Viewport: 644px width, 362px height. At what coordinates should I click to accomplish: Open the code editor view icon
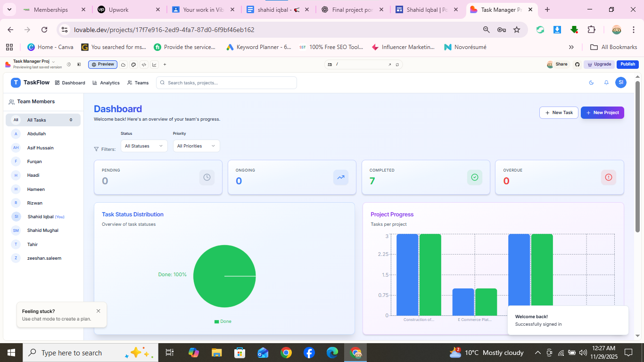[144, 65]
